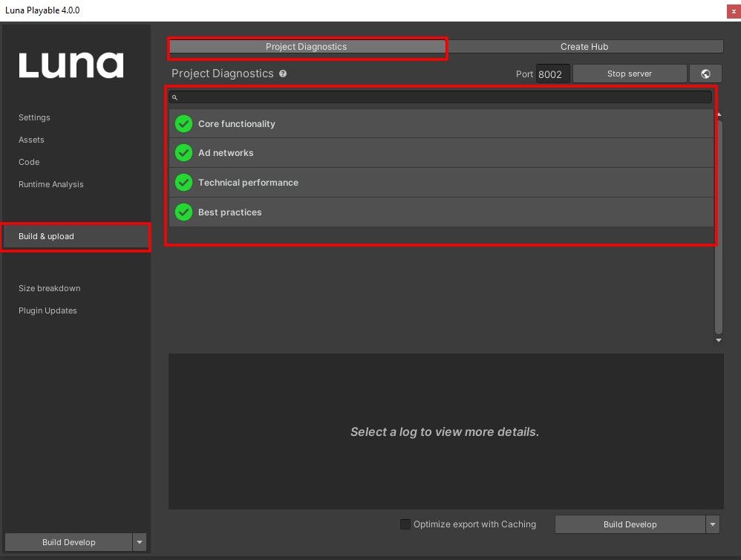
Task: Select the Technical performance row
Action: 441,183
